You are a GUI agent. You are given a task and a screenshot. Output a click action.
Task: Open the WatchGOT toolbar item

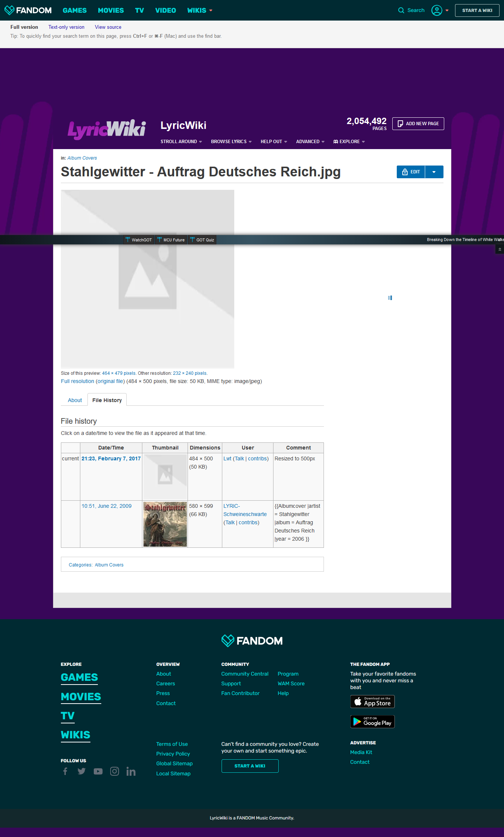[x=139, y=240]
